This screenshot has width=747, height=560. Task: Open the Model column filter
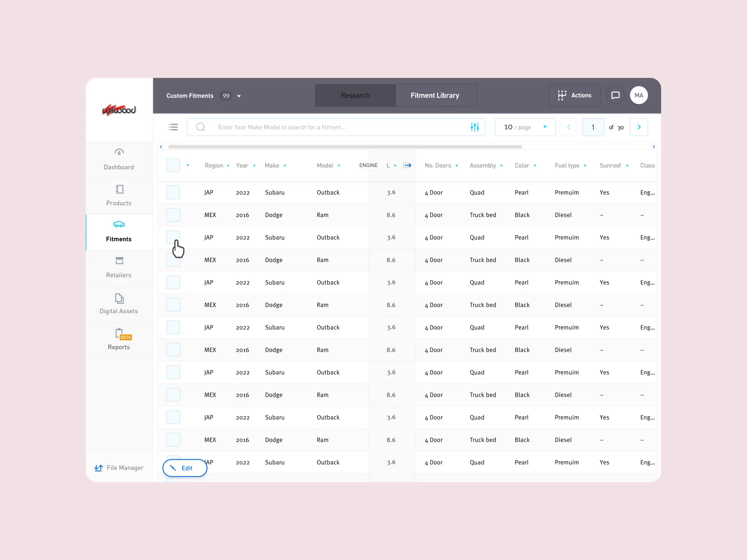(339, 166)
